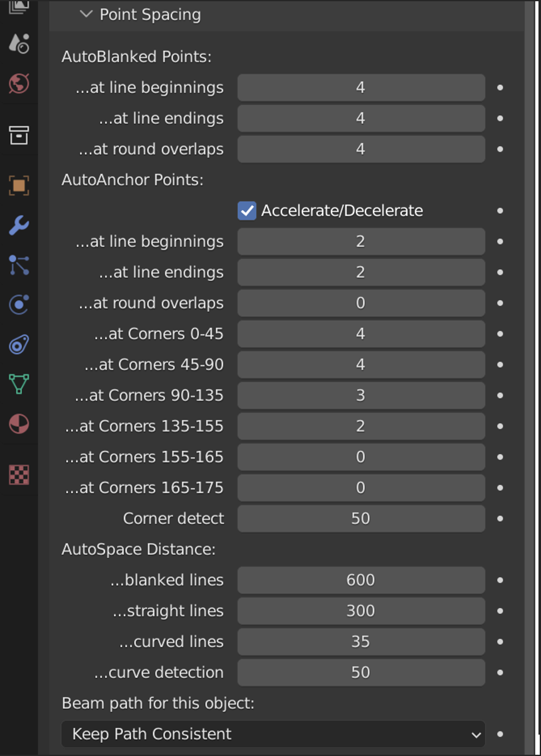Open the Modifiers wrench tab icon
Screen dimensions: 541x756
pyautogui.click(x=19, y=225)
